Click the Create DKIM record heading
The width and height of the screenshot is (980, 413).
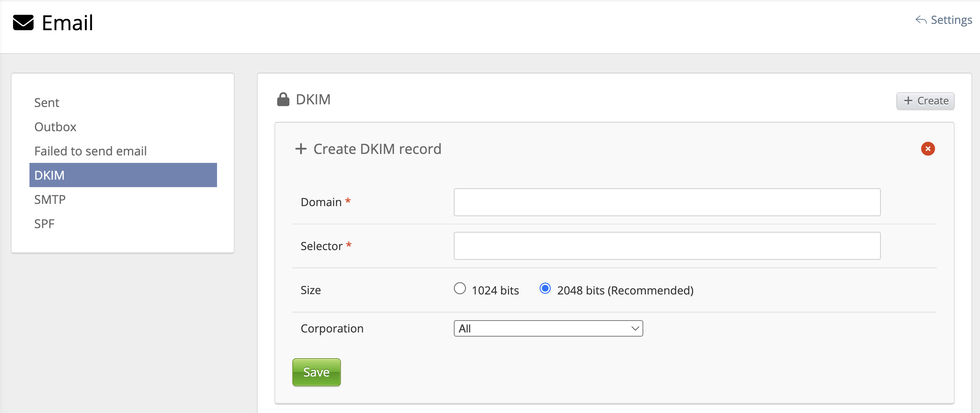tap(377, 149)
